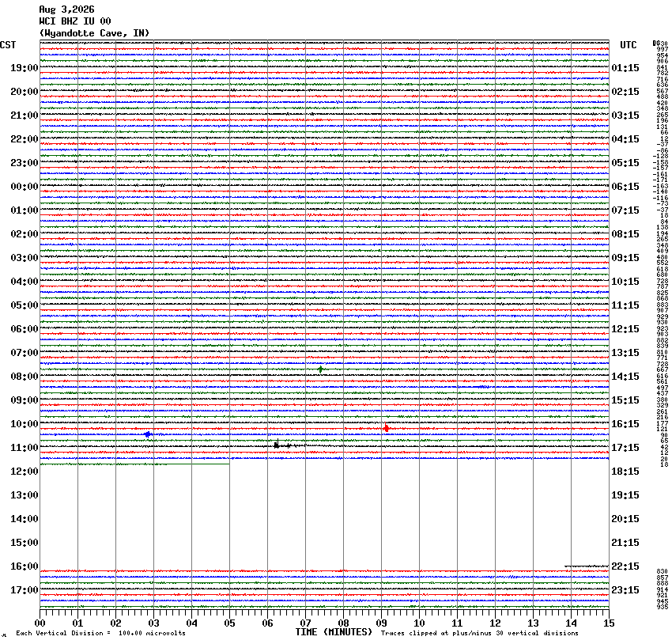The image size is (672, 644).
Task: Click the TIME (MINUTES) axis label
Action: coord(334,632)
